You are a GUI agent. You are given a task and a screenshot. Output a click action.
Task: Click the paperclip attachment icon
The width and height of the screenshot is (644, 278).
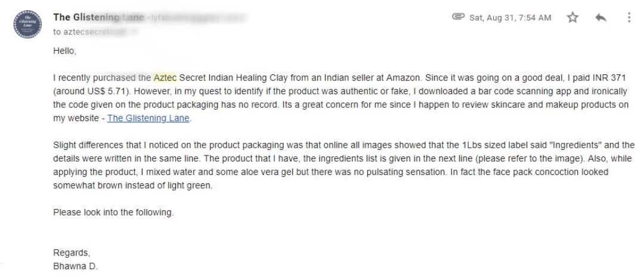tap(458, 17)
